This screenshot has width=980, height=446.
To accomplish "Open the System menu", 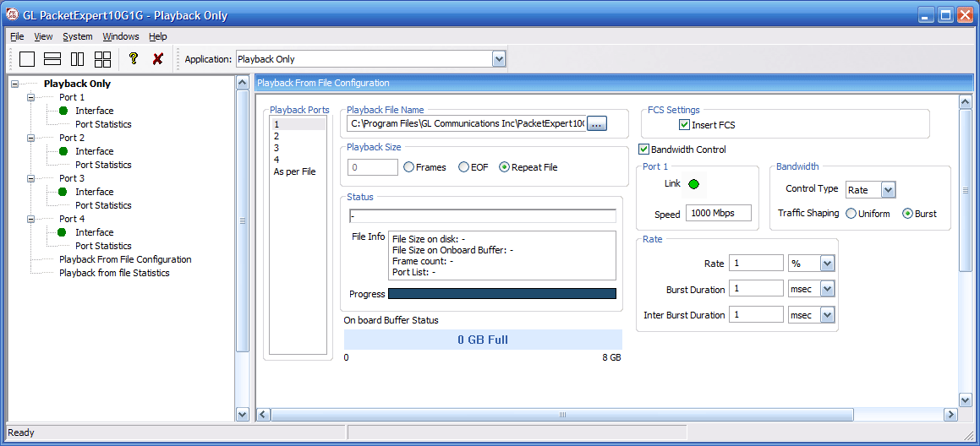I will (x=78, y=36).
